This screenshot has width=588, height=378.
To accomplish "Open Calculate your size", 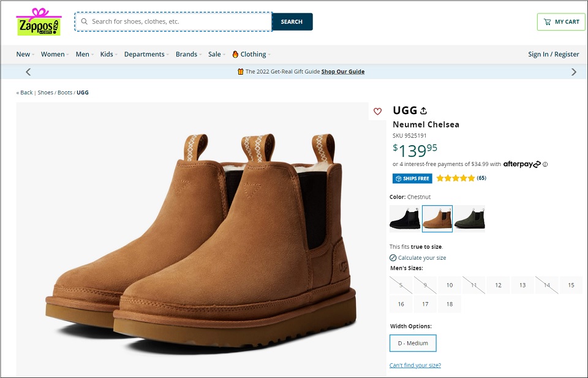I will point(418,258).
